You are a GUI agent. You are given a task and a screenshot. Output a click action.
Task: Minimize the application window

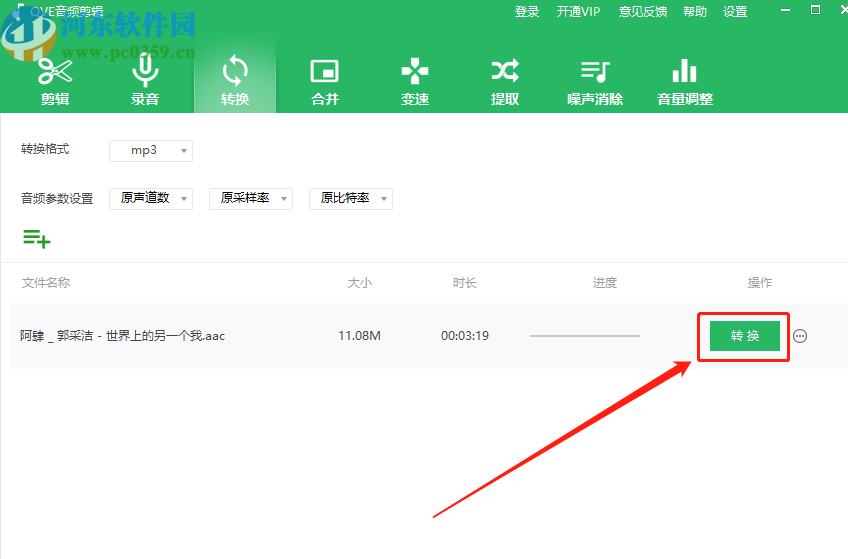coord(785,10)
